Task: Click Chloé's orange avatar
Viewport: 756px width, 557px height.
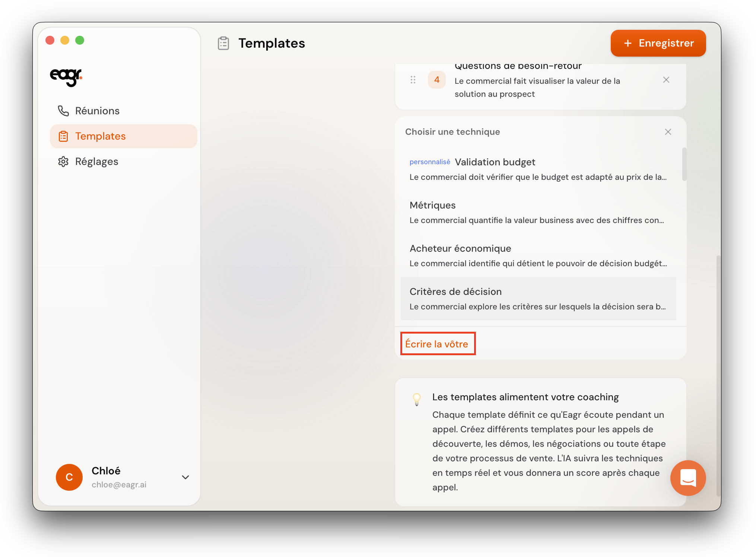Action: point(69,477)
